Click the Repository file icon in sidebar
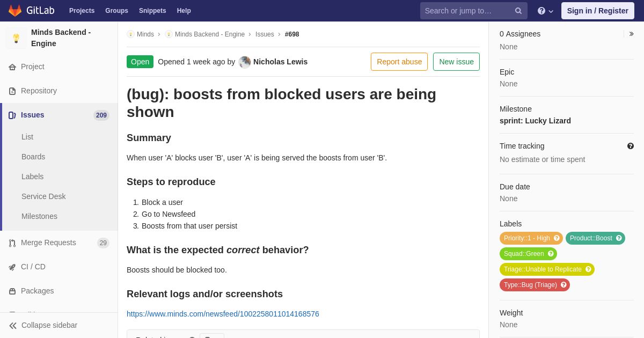Image resolution: width=644 pixels, height=338 pixels. (x=12, y=91)
